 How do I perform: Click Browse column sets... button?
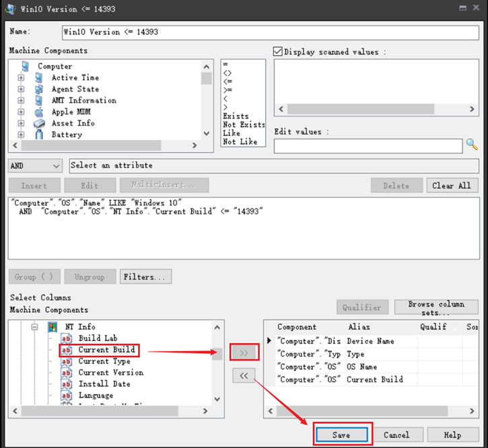[x=436, y=307]
